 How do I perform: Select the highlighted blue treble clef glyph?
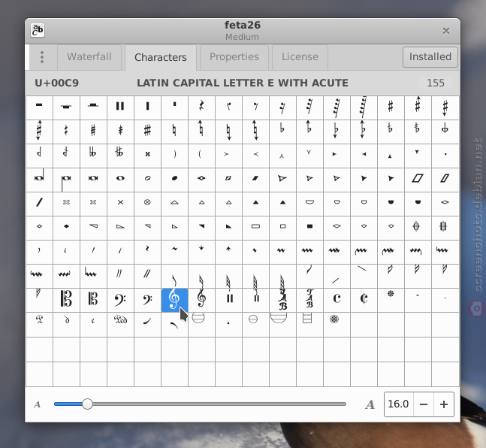coord(174,300)
